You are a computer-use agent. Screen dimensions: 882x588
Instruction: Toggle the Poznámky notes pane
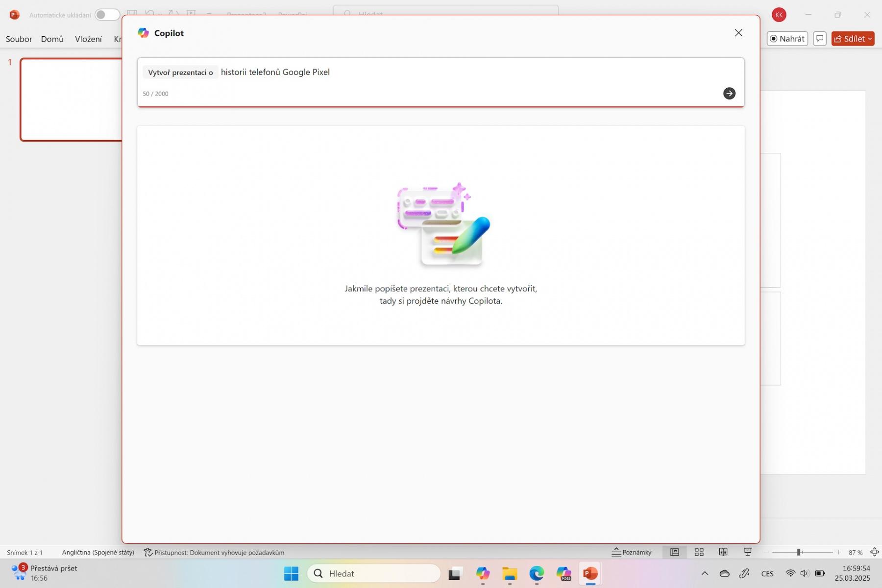(632, 552)
